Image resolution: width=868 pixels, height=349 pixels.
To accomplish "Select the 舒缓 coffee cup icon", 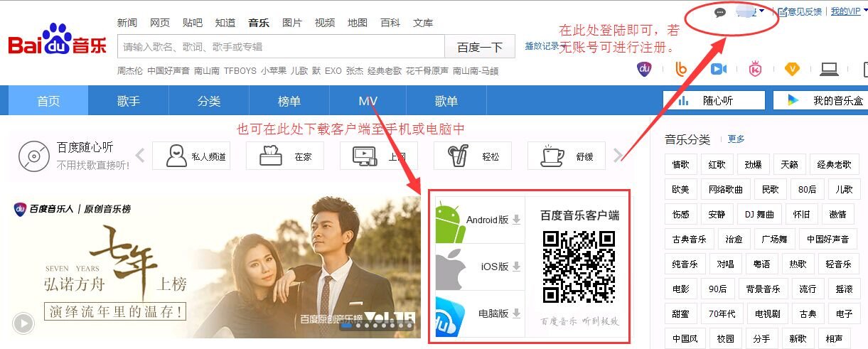I will click(552, 156).
